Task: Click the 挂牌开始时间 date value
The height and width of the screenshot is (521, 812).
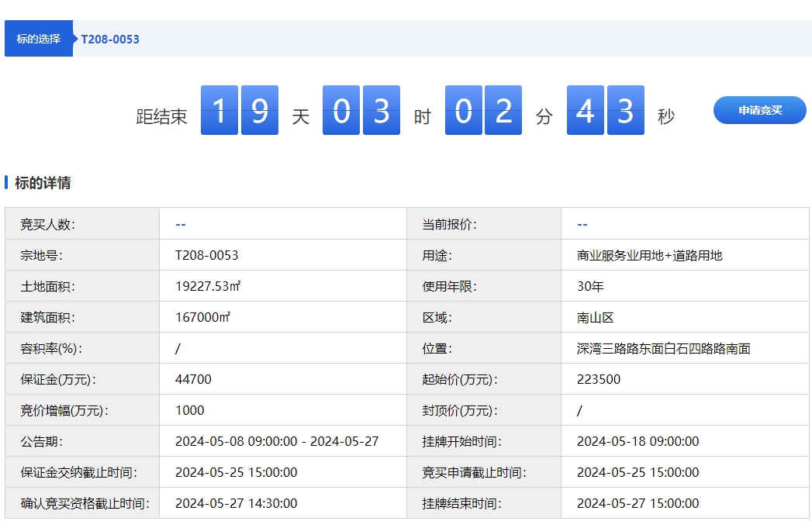Action: [x=638, y=441]
